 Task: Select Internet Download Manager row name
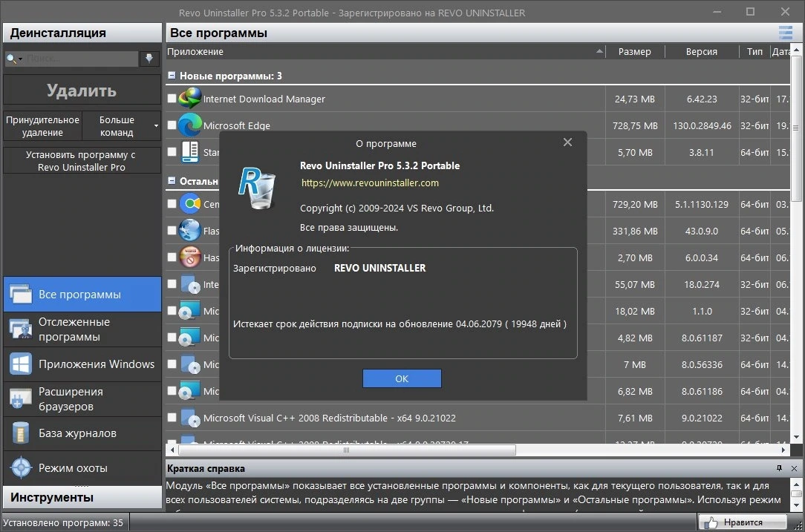pyautogui.click(x=264, y=99)
